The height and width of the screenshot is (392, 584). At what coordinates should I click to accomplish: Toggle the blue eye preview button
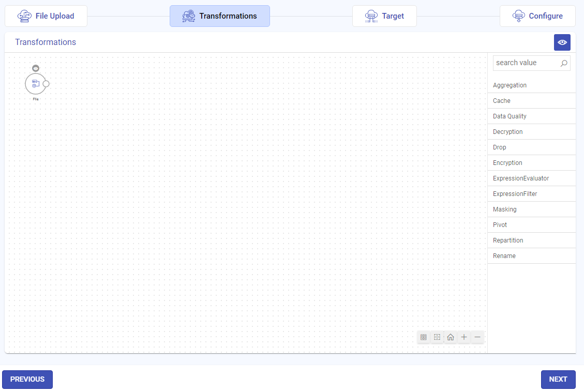(x=562, y=42)
